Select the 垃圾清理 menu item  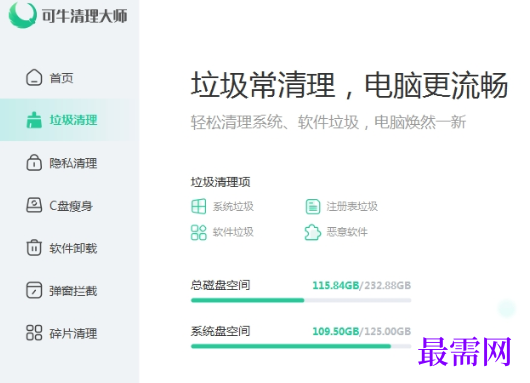(x=69, y=120)
